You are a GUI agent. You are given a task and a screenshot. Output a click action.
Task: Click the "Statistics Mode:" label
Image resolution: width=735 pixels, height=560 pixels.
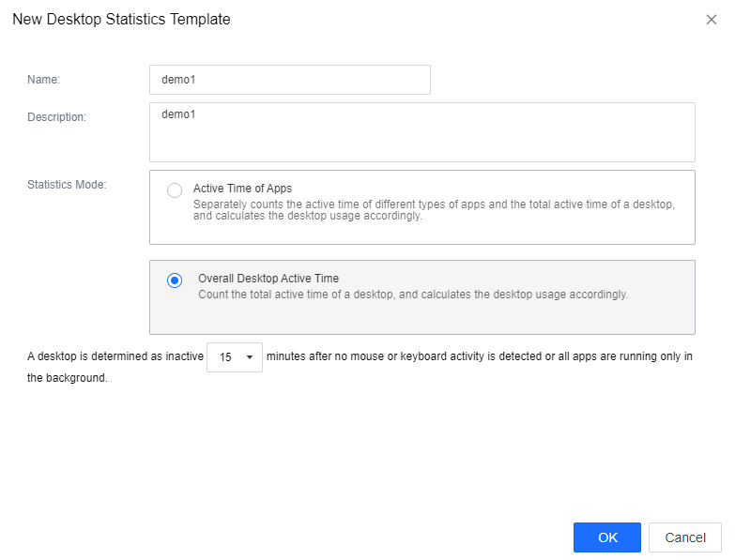pyautogui.click(x=67, y=185)
